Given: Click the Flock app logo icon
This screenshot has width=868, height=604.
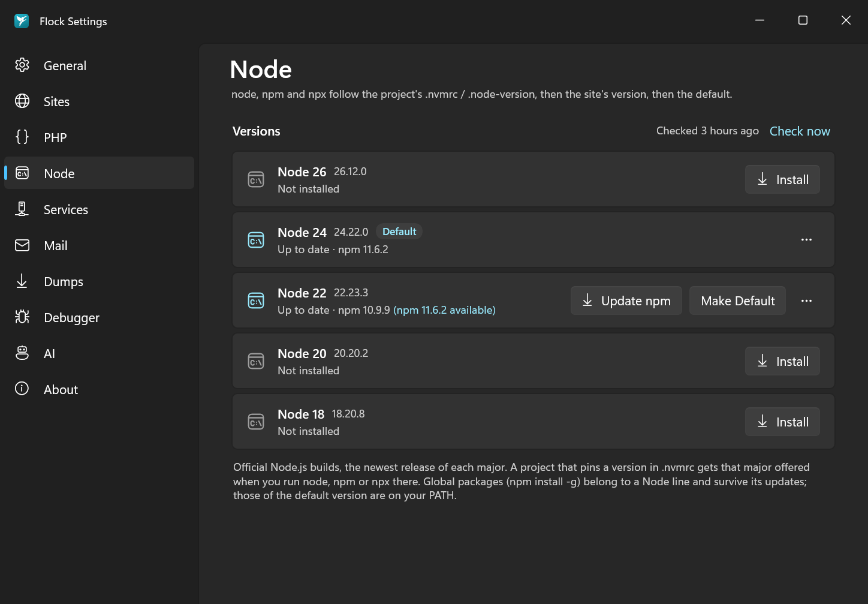Looking at the screenshot, I should click(22, 21).
